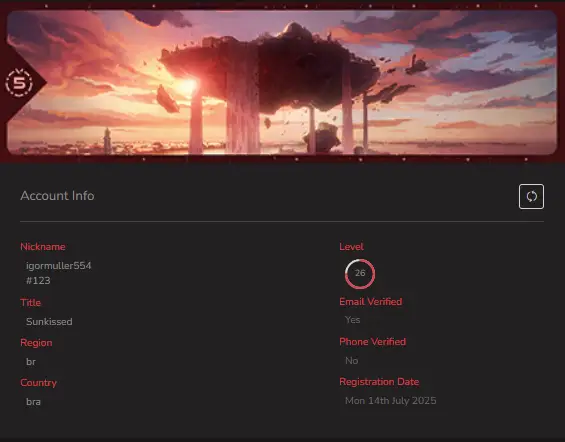Click the Registration Date label
565x442 pixels.
(x=379, y=382)
